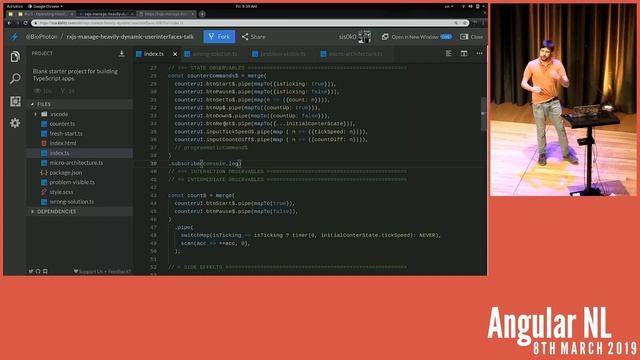Image resolution: width=640 pixels, height=360 pixels.
Task: Open the clock in the top bar
Action: tap(247, 7)
